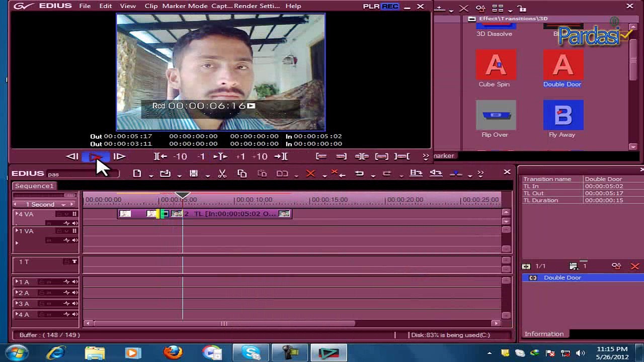Click the Effect palette vertical scrollbar
Image resolution: width=644 pixels, height=362 pixels.
point(633,60)
